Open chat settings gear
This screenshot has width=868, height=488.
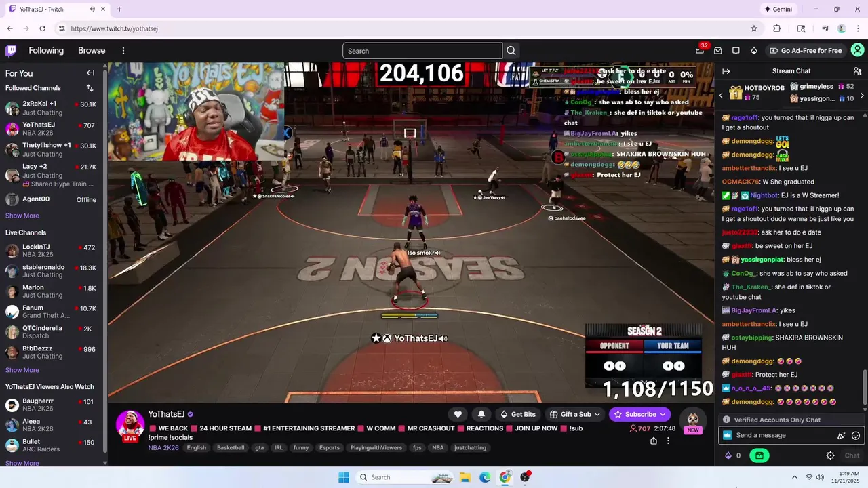830,455
